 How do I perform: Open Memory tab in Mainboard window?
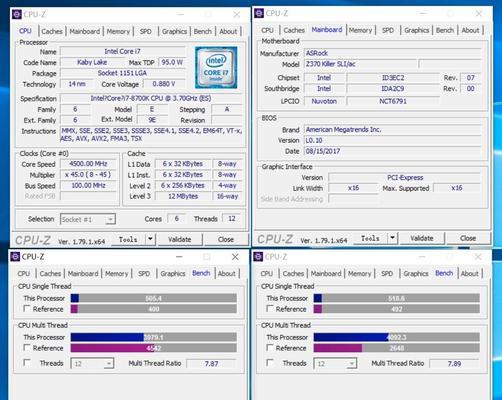tap(360, 30)
